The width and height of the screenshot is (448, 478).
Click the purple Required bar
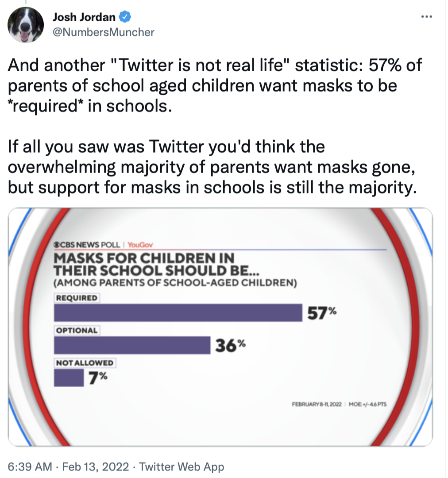click(177, 312)
